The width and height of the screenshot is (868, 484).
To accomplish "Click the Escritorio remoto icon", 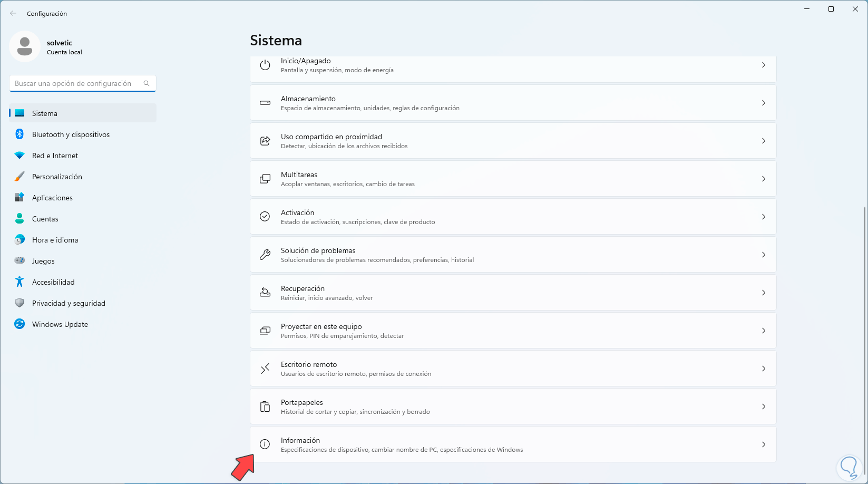I will pos(265,369).
